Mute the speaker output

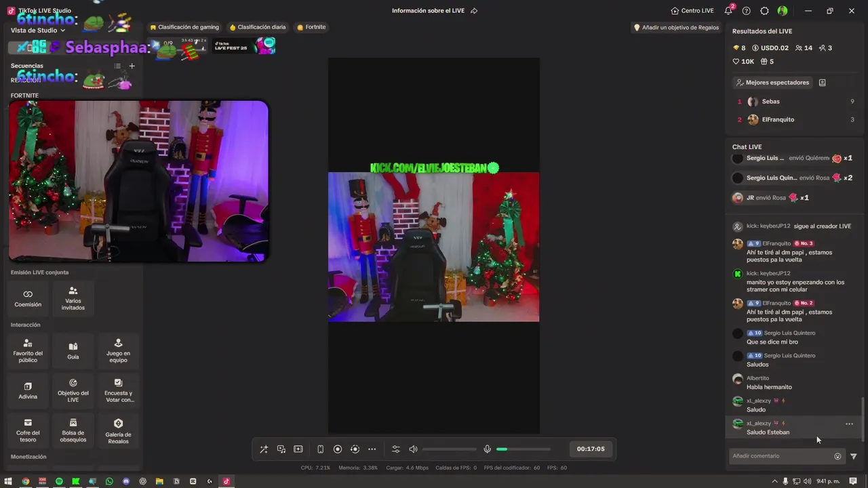tap(413, 449)
